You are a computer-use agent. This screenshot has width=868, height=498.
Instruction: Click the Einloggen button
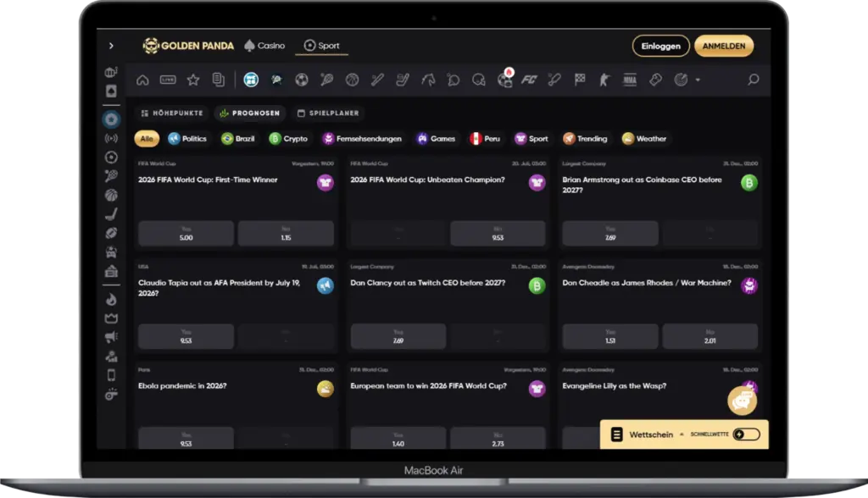[661, 46]
